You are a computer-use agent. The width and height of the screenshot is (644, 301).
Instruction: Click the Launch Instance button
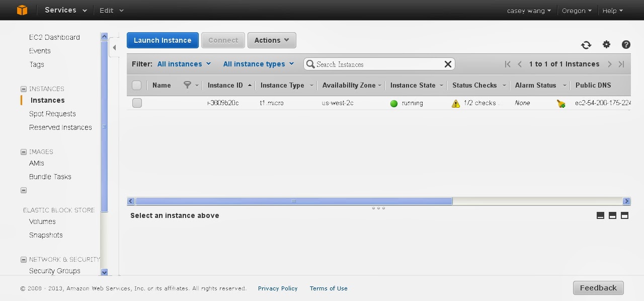click(163, 40)
